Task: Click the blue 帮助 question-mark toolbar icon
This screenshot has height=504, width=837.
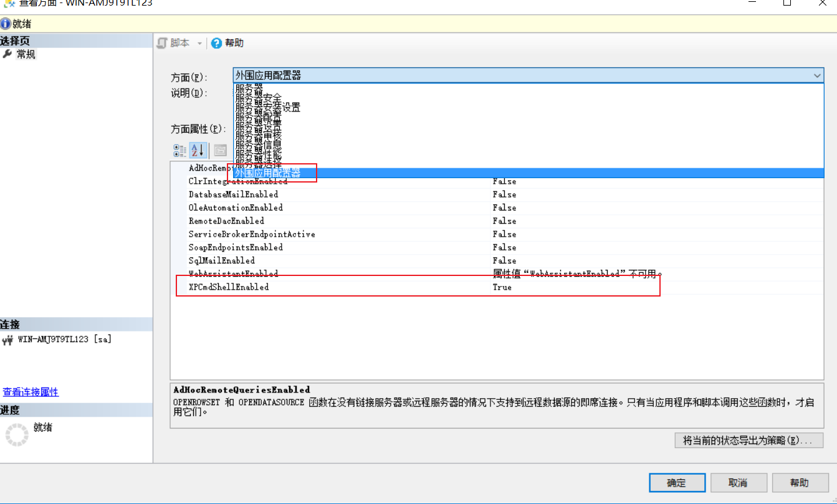Action: (x=216, y=43)
